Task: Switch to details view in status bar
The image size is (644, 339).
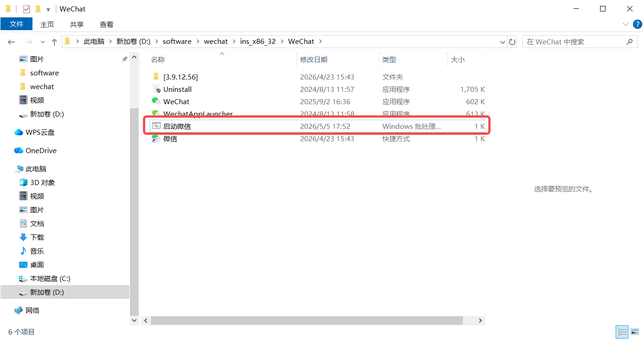Action: (622, 332)
